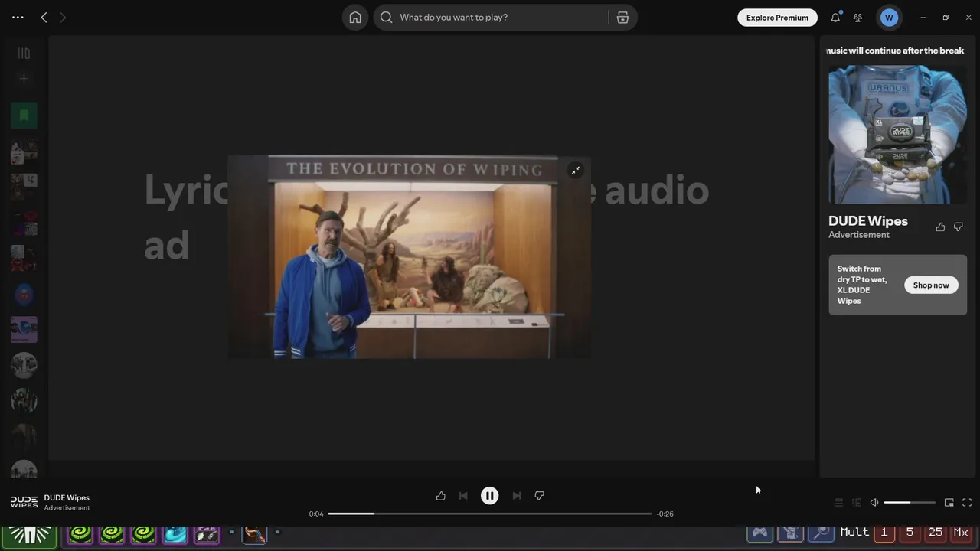Seek on the playback progress bar
Viewport: 980px width, 551px height.
490,514
